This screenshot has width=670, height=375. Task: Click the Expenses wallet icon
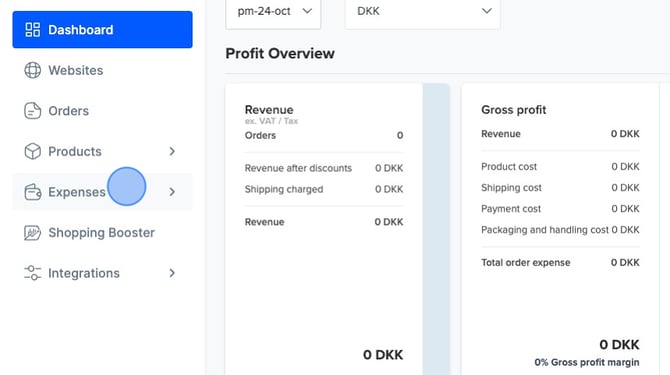pyautogui.click(x=32, y=192)
